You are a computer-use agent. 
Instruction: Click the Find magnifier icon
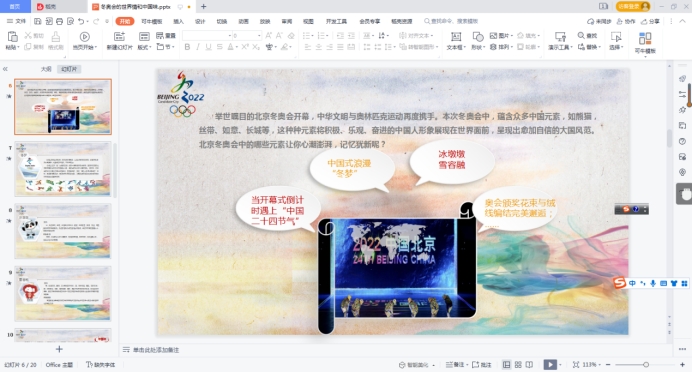[x=581, y=35]
